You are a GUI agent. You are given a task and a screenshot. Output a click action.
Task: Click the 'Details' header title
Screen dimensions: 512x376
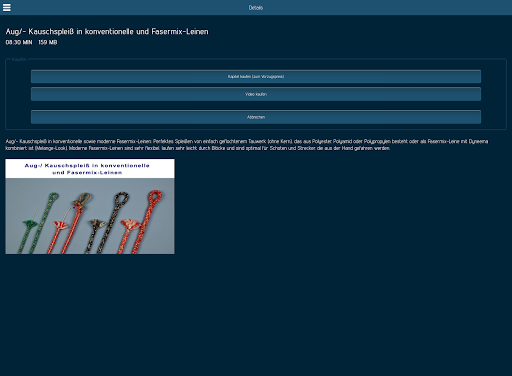click(x=256, y=8)
